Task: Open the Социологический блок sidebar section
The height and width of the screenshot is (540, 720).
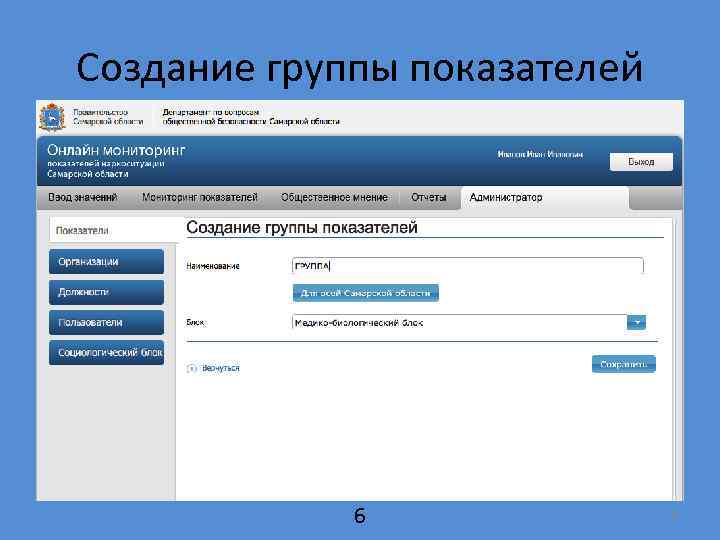Action: tap(107, 353)
